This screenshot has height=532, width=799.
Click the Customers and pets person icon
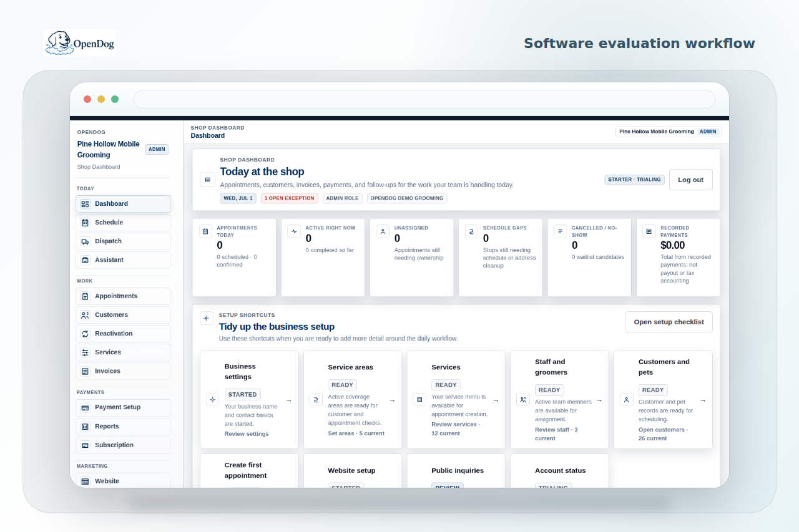click(x=627, y=400)
